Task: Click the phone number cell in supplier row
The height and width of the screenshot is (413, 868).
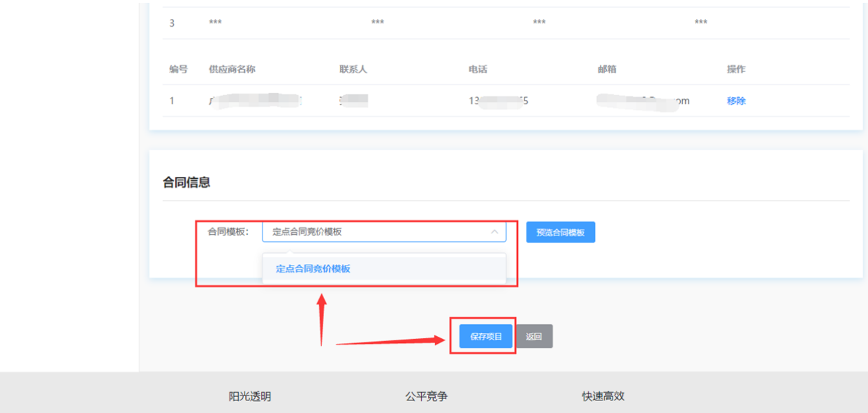Action: pyautogui.click(x=499, y=101)
